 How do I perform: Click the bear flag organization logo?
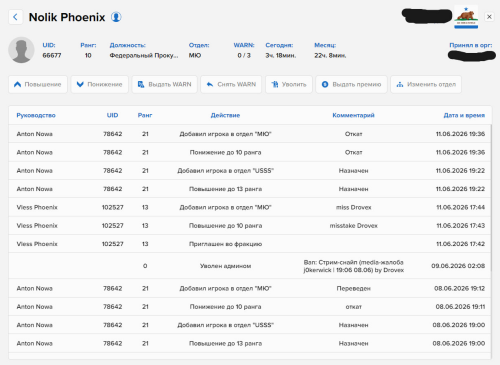pyautogui.click(x=466, y=17)
